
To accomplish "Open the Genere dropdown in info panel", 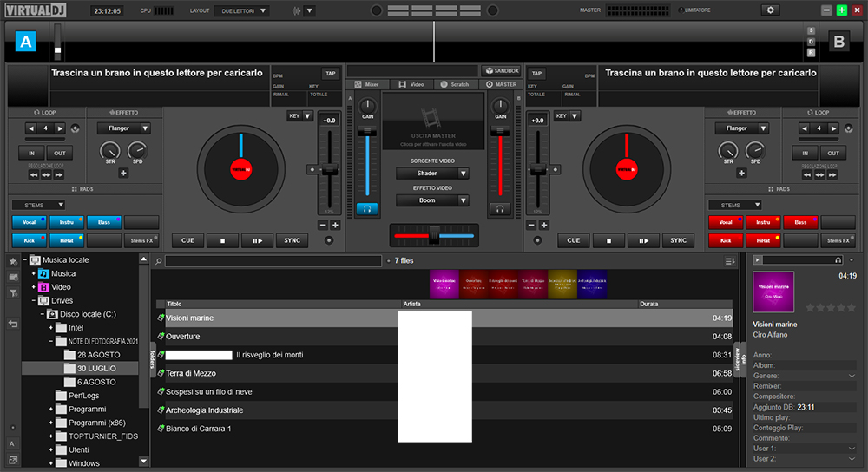I will coord(852,376).
